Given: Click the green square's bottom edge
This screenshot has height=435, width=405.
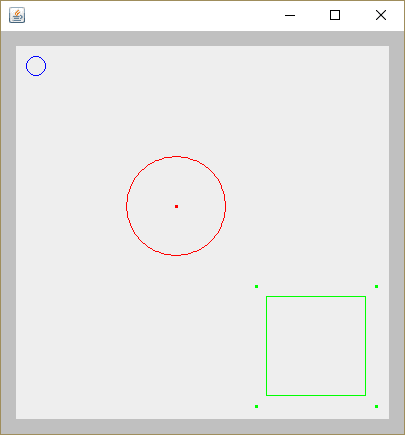Looking at the screenshot, I should pos(316,396).
